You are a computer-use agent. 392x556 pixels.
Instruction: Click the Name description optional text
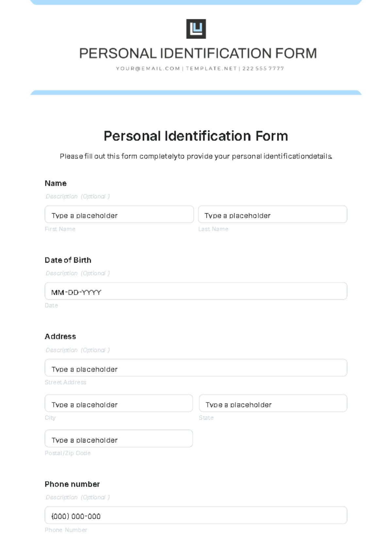(x=78, y=196)
